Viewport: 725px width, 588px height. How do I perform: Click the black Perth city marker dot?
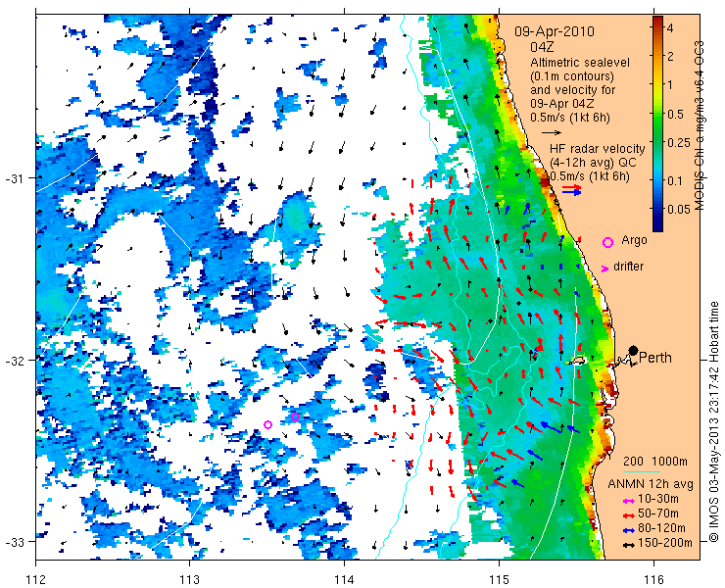point(633,351)
